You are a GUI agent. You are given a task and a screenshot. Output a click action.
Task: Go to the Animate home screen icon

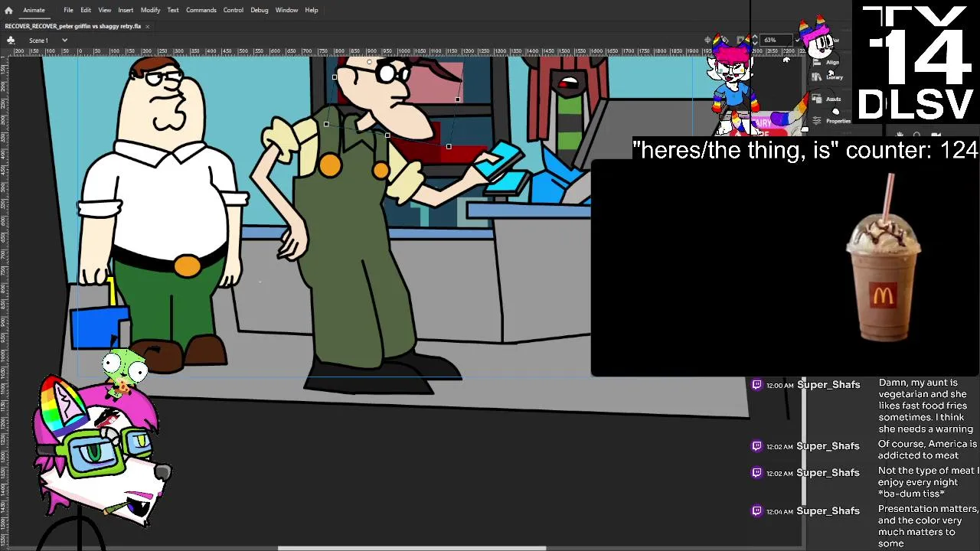(x=8, y=10)
